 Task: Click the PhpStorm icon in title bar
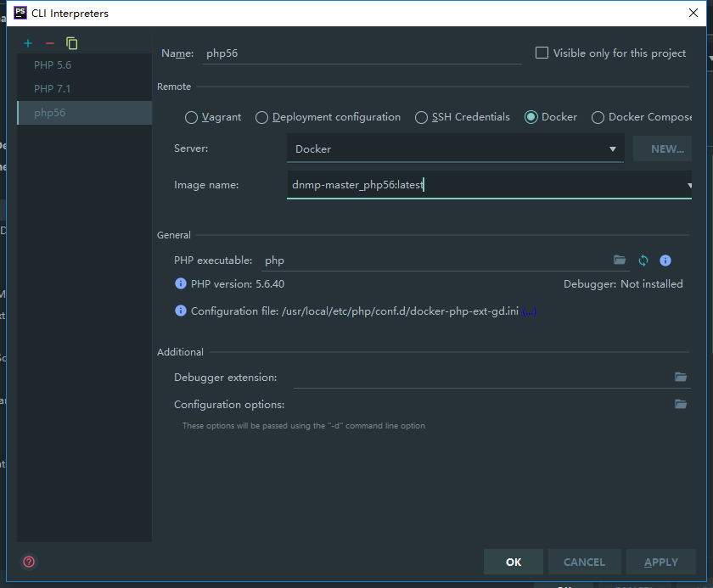pos(20,13)
